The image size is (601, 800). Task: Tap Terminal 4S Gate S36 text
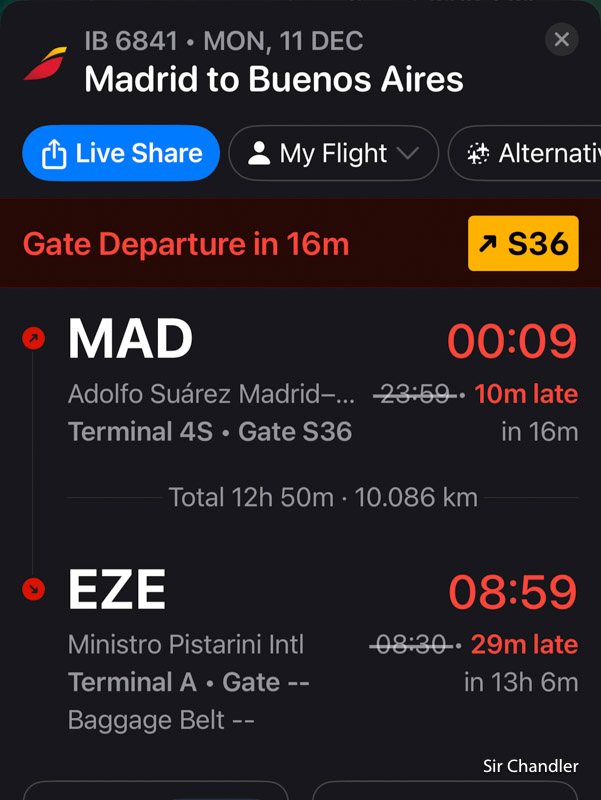(x=210, y=432)
